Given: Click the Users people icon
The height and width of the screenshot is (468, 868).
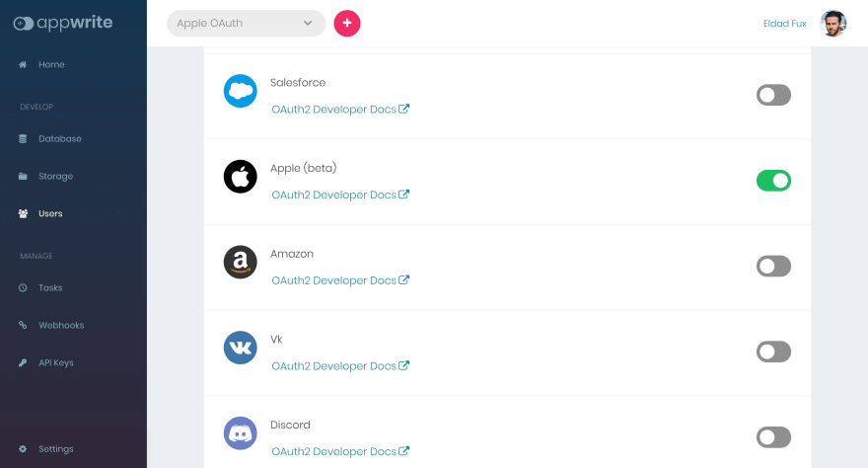Looking at the screenshot, I should click(x=23, y=214).
